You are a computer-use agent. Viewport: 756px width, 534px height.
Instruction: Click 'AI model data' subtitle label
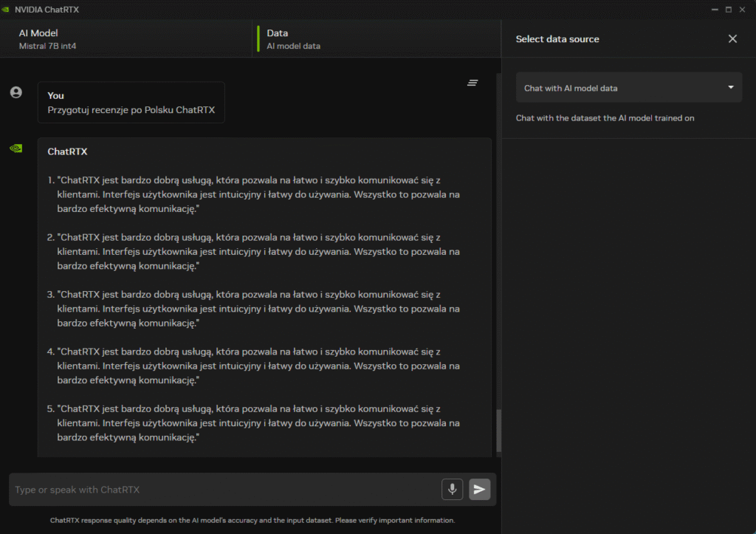pyautogui.click(x=294, y=47)
